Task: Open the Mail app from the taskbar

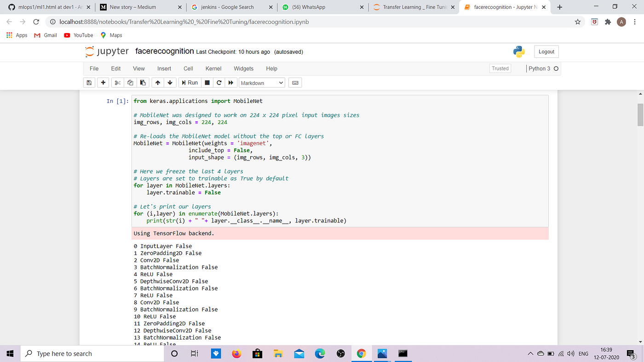Action: [x=299, y=353]
